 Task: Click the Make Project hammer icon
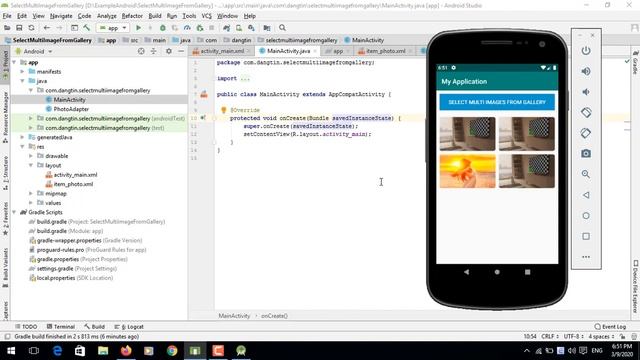tap(87, 28)
